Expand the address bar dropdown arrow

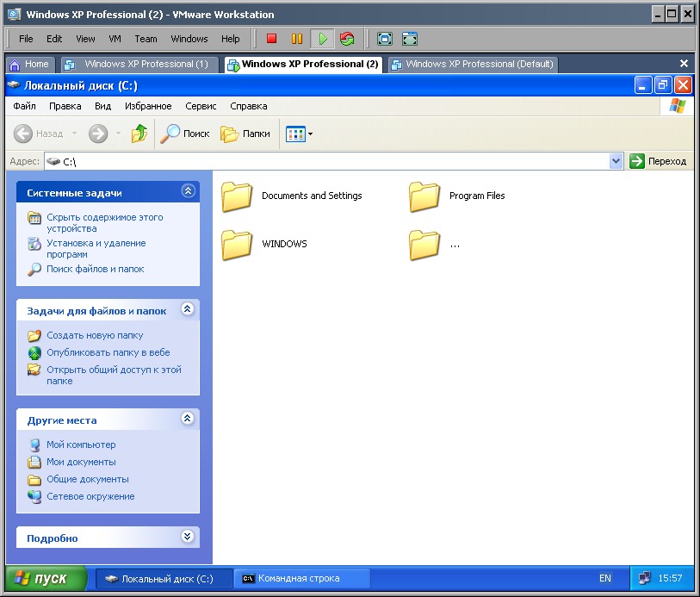(616, 161)
